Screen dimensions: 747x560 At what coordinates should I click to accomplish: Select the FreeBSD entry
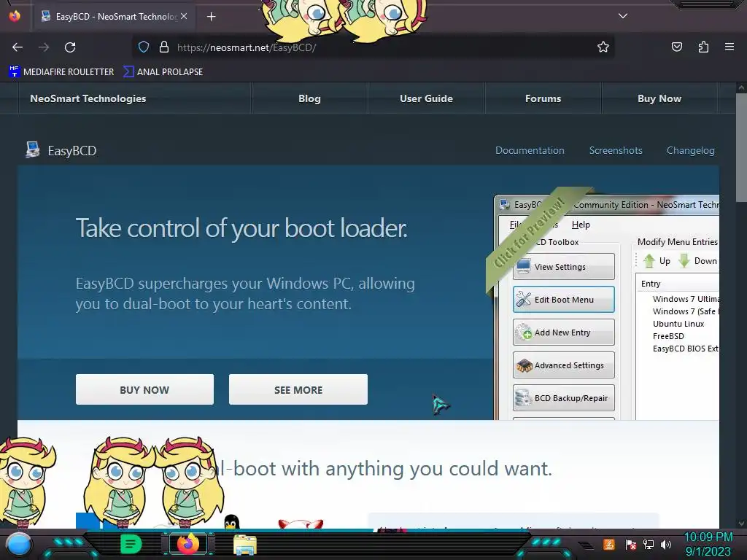pos(668,336)
